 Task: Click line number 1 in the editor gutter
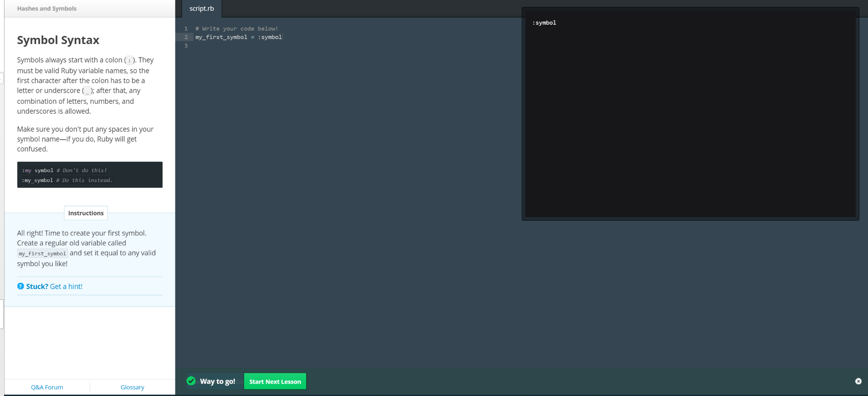186,29
